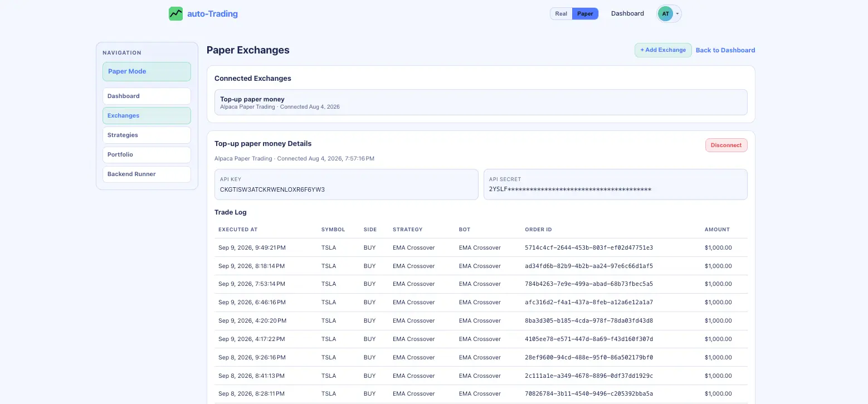
Task: Follow the Back to Dashboard link
Action: click(725, 50)
